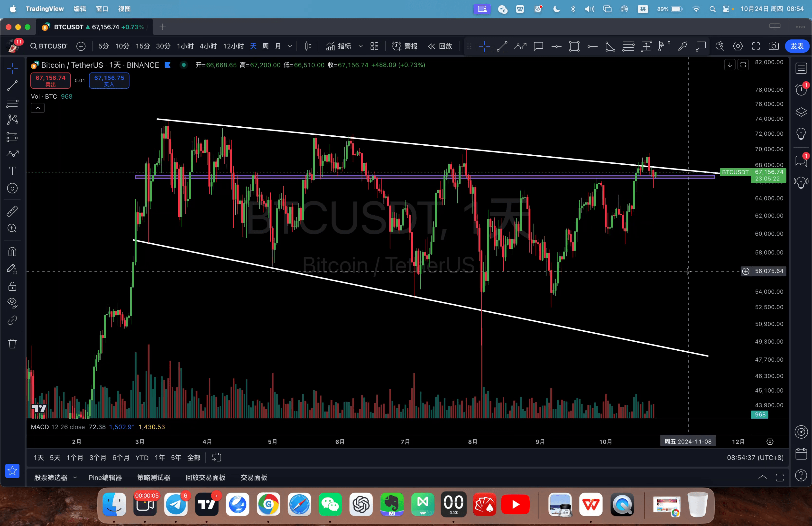The height and width of the screenshot is (526, 812).
Task: Select rectangle shape in favorites toolbar
Action: coord(574,46)
